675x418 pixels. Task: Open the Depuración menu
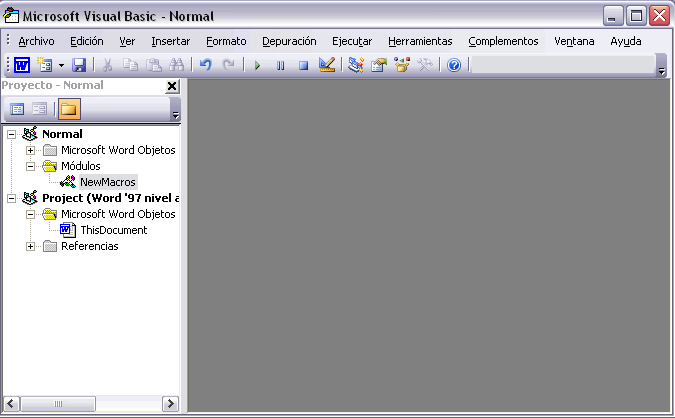[x=289, y=41]
